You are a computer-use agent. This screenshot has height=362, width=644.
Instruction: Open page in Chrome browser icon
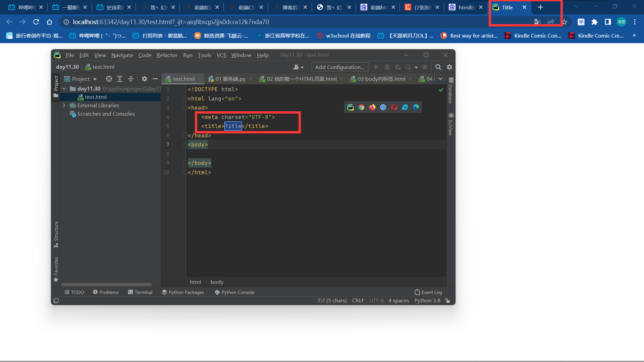[x=361, y=107]
